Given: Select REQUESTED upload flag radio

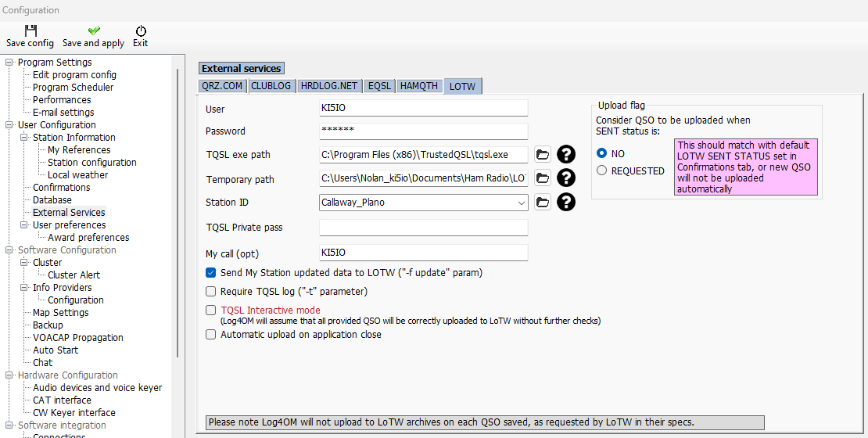Looking at the screenshot, I should click(x=601, y=171).
